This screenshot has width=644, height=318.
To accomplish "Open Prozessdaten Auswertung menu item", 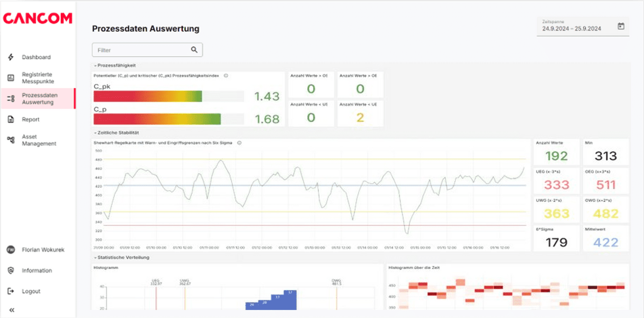I will tap(39, 99).
